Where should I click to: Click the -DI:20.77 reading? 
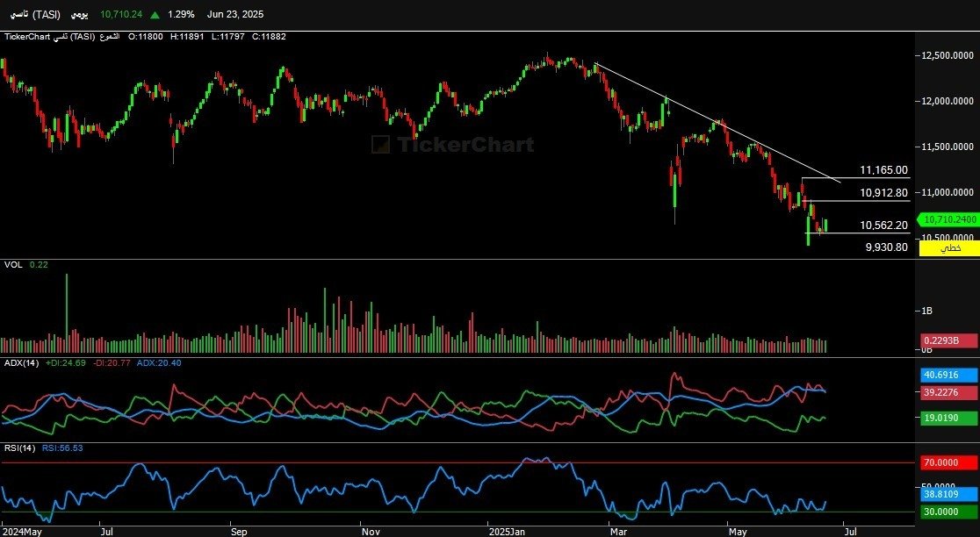112,362
